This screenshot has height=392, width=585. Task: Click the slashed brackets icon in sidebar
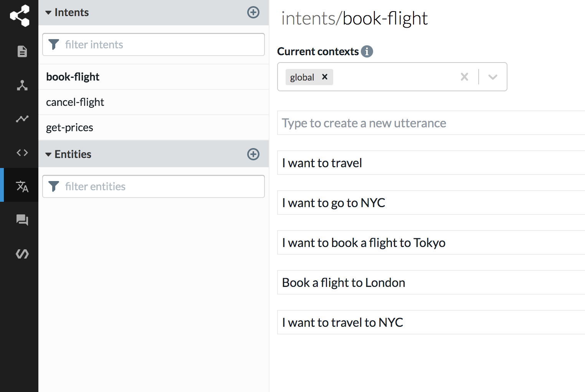click(22, 254)
